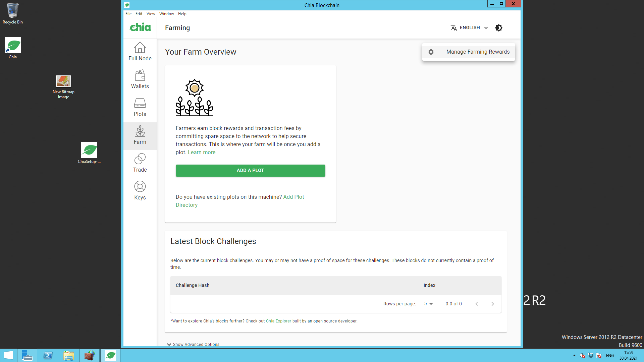Open the Window menu
Image resolution: width=644 pixels, height=362 pixels.
(x=166, y=14)
